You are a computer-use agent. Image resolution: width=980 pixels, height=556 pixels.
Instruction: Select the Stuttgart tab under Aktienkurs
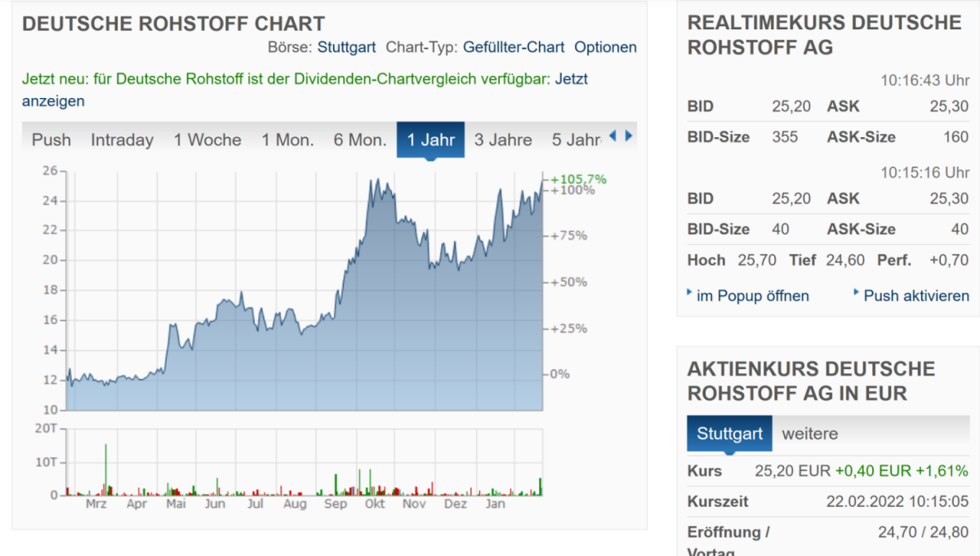pos(729,434)
